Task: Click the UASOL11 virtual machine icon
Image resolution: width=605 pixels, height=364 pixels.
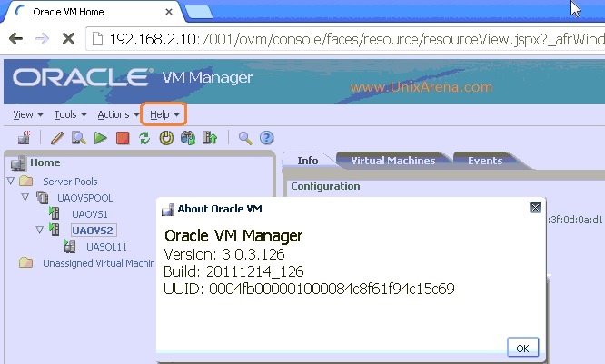Action: pos(70,246)
